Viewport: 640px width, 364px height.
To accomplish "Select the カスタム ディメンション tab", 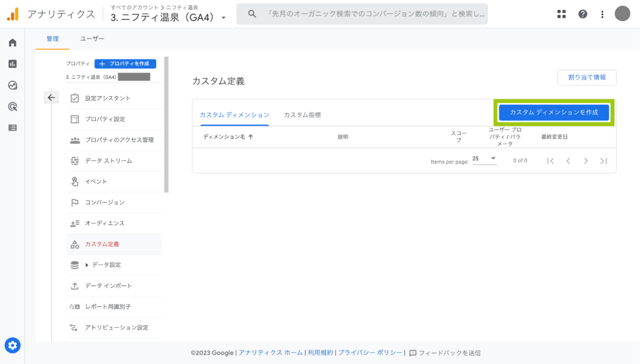I will pyautogui.click(x=234, y=115).
